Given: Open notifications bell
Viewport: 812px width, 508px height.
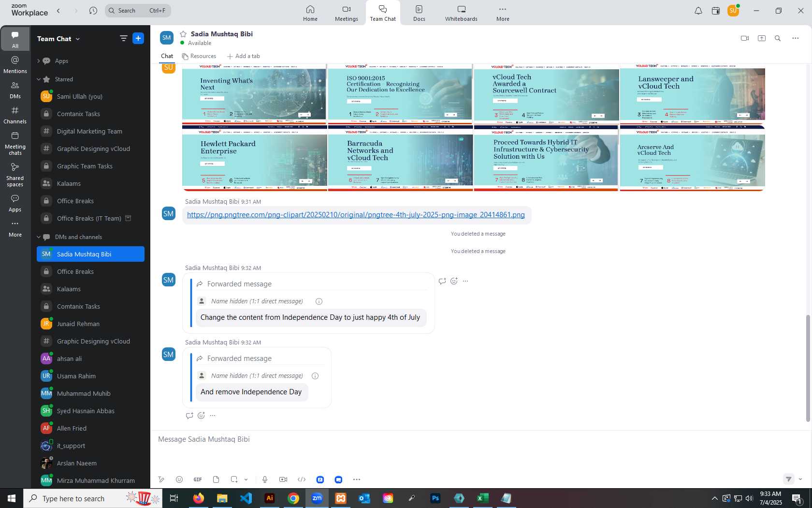Looking at the screenshot, I should pos(698,11).
